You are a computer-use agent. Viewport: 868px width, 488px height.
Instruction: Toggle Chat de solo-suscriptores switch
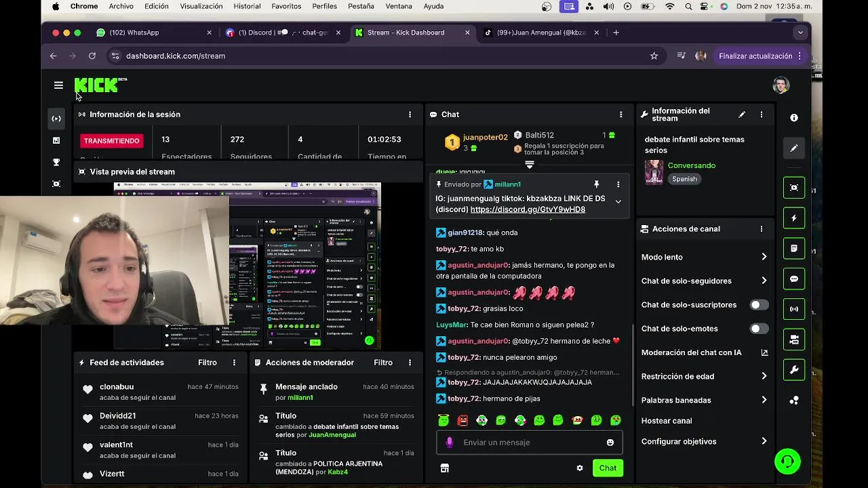(759, 305)
